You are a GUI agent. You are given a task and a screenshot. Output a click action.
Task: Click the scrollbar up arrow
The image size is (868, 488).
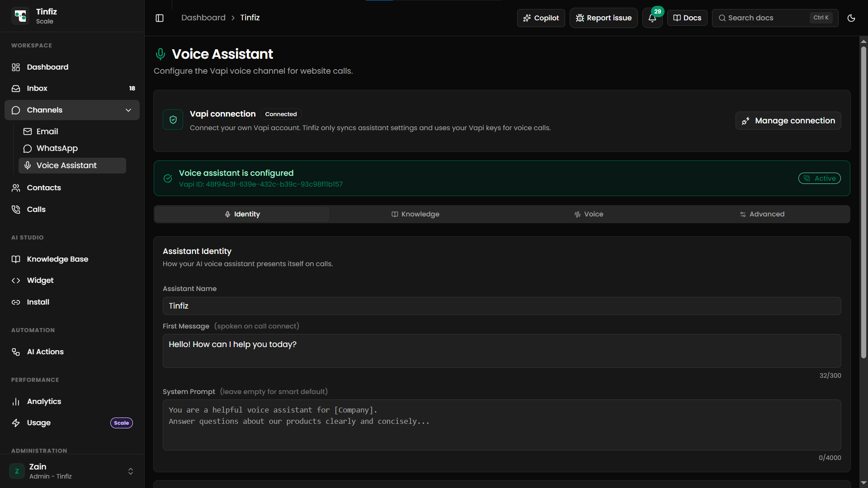[863, 41]
